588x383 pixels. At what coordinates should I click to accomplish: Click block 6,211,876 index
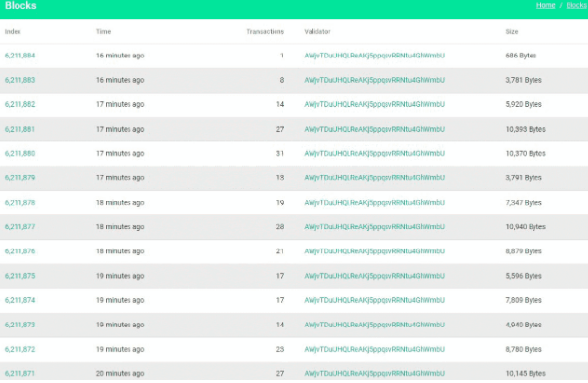[19, 251]
